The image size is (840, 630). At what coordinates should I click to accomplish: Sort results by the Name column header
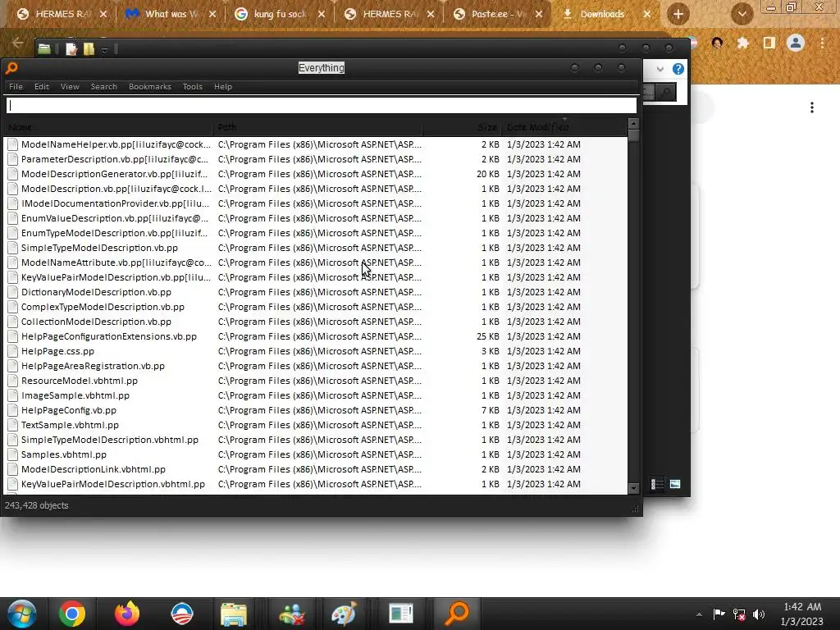[107, 127]
